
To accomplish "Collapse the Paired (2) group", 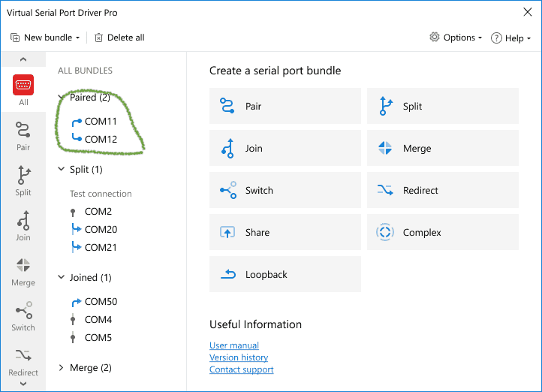I will pyautogui.click(x=61, y=98).
